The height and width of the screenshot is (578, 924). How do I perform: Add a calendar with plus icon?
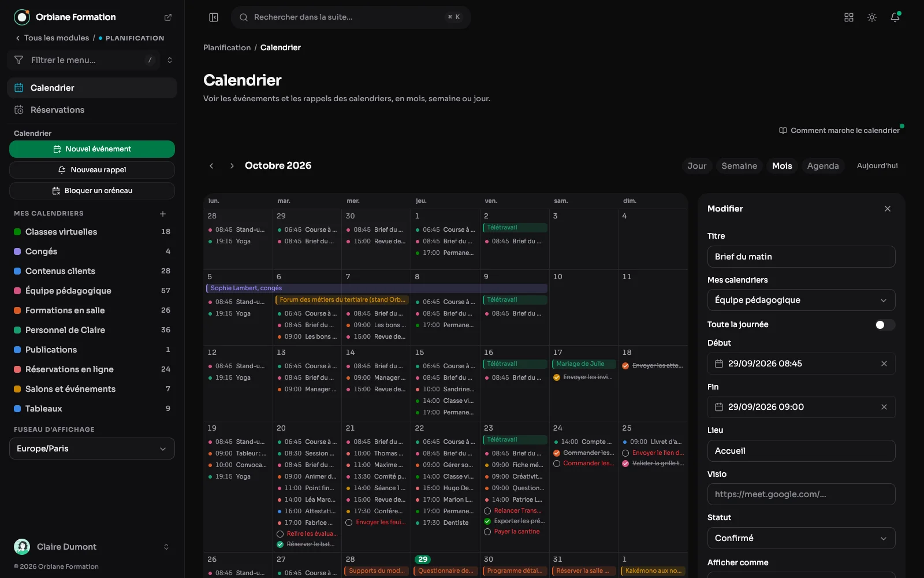pyautogui.click(x=163, y=214)
